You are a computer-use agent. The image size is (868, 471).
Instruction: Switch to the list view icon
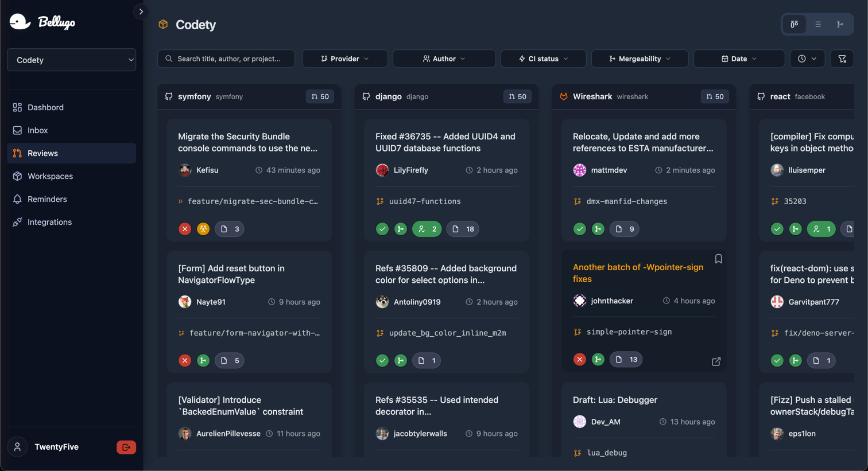click(817, 24)
